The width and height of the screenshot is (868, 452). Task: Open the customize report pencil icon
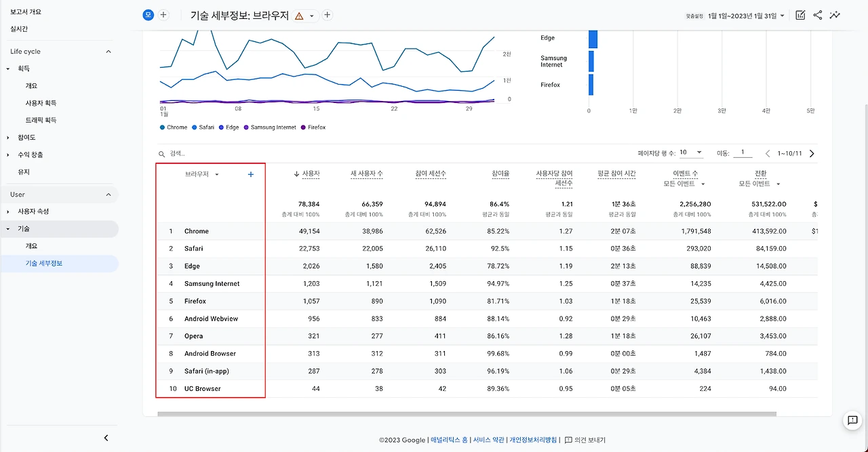(800, 15)
